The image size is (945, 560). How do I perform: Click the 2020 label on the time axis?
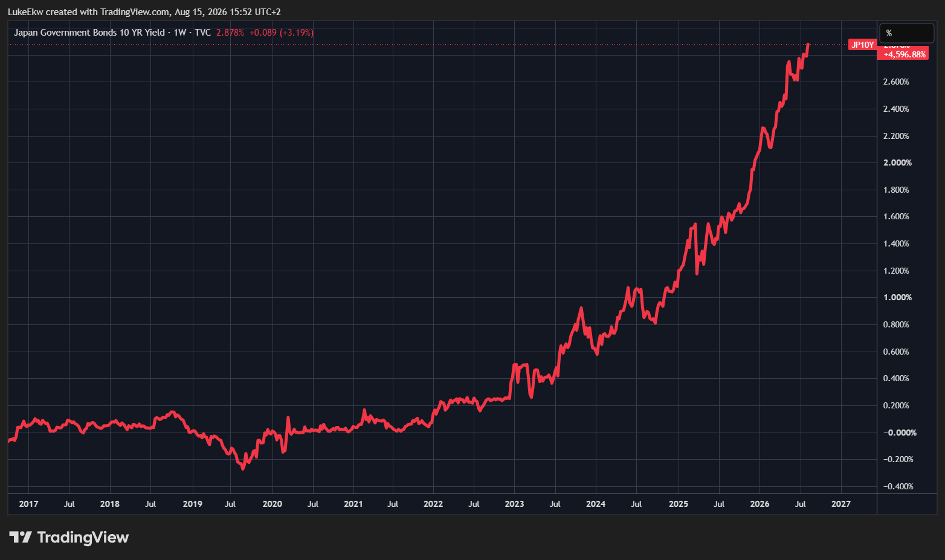(273, 504)
